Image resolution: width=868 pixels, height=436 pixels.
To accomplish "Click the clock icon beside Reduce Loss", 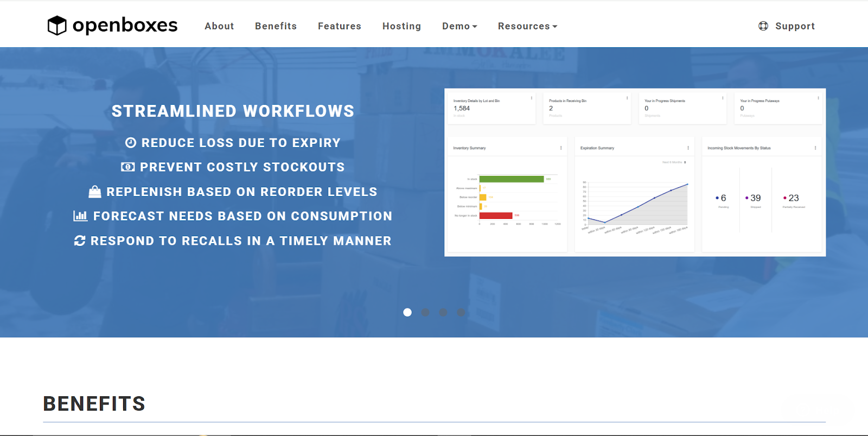I will coord(131,143).
